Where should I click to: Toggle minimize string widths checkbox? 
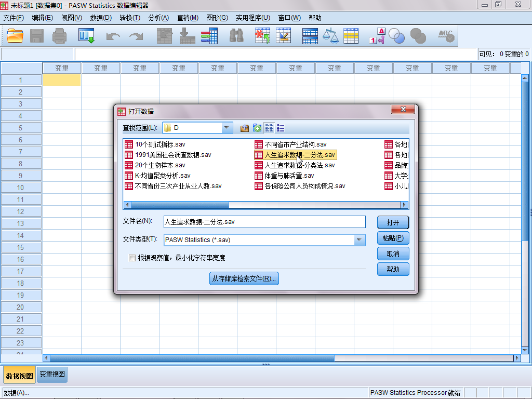[x=132, y=258]
